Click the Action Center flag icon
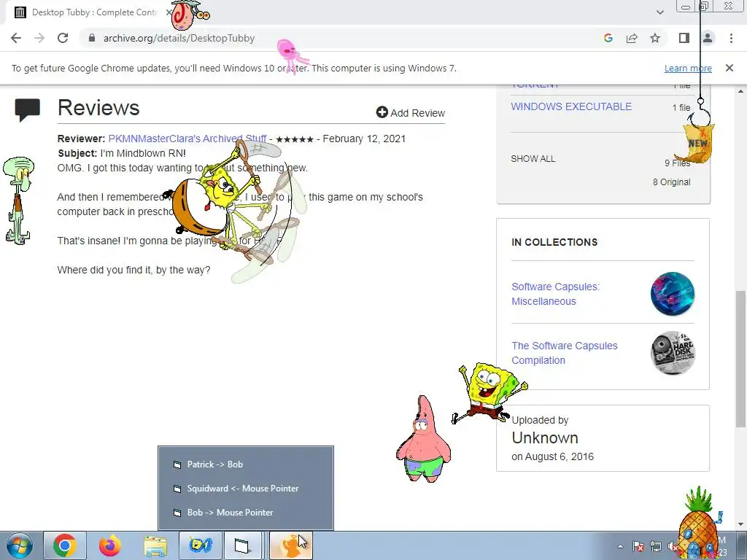Image resolution: width=747 pixels, height=560 pixels. pos(638,546)
